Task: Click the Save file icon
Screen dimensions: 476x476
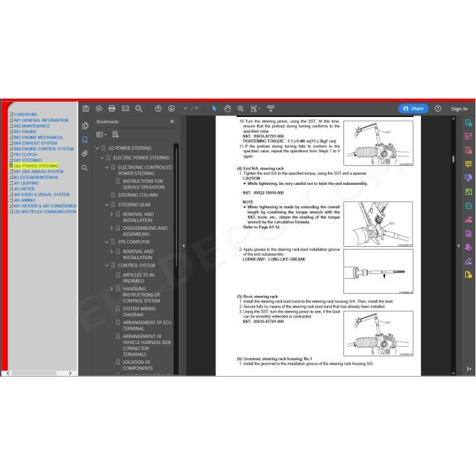Action: pos(86,108)
